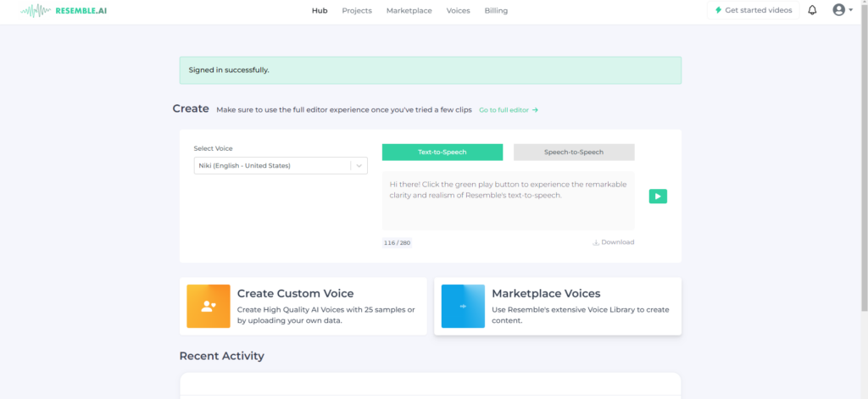The height and width of the screenshot is (399, 868).
Task: Click the download icon below text box
Action: click(596, 242)
